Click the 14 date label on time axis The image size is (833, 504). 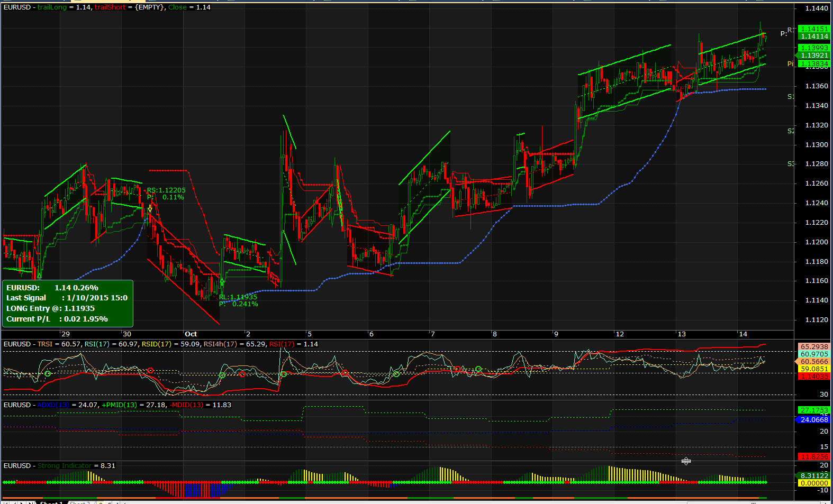click(x=743, y=334)
